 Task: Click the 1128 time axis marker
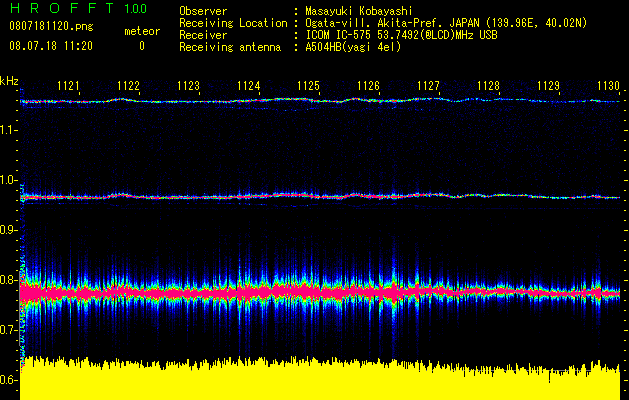(489, 86)
